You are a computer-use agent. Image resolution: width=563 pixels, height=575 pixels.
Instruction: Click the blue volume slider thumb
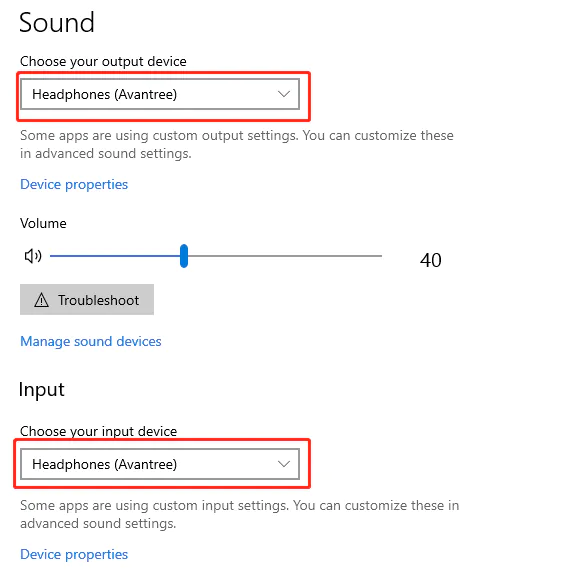pyautogui.click(x=184, y=256)
